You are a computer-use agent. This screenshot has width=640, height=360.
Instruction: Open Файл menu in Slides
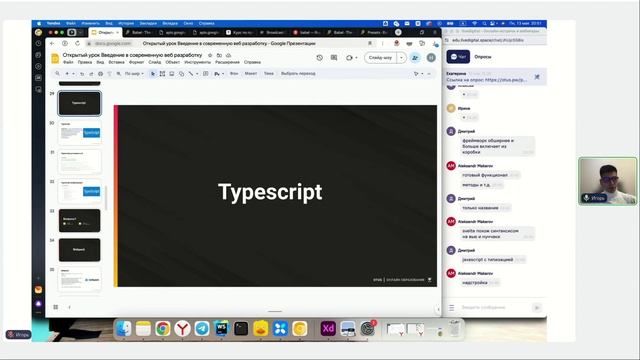(68, 62)
